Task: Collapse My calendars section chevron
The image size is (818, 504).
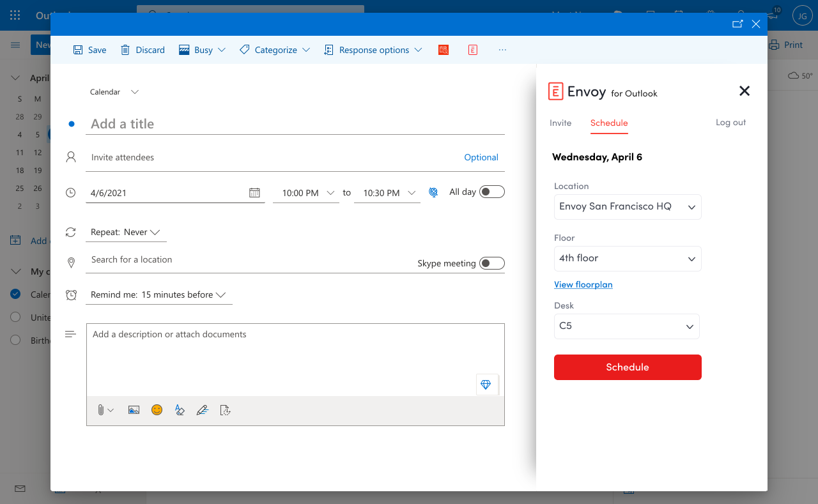Action: (x=16, y=271)
